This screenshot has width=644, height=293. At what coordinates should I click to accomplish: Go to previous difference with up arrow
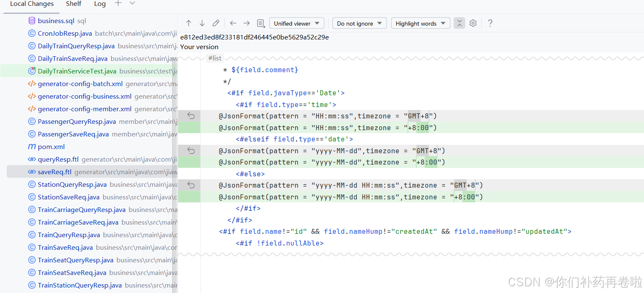189,23
